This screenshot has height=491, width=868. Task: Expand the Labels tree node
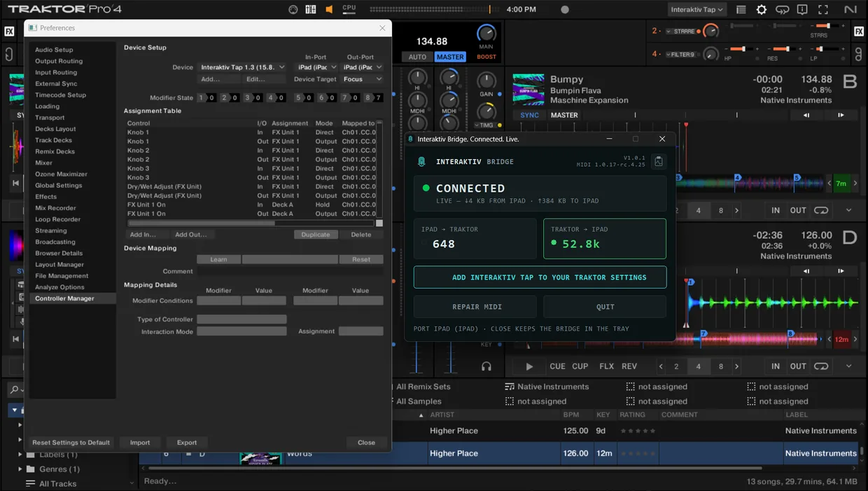[20, 455]
